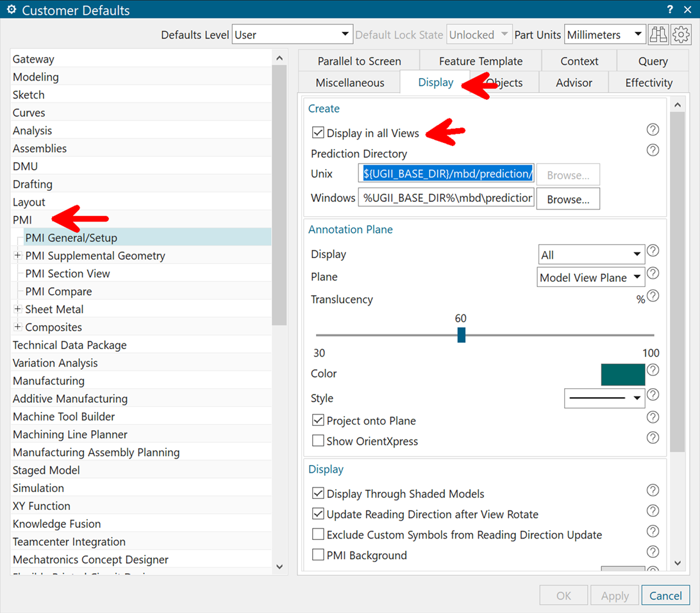
Task: Expand the Sheet Metal node
Action: tap(17, 309)
